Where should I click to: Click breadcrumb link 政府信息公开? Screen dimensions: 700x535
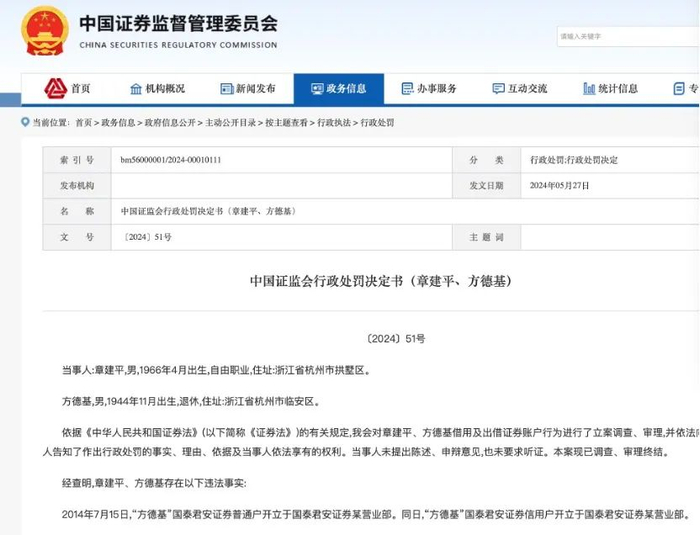click(x=170, y=122)
